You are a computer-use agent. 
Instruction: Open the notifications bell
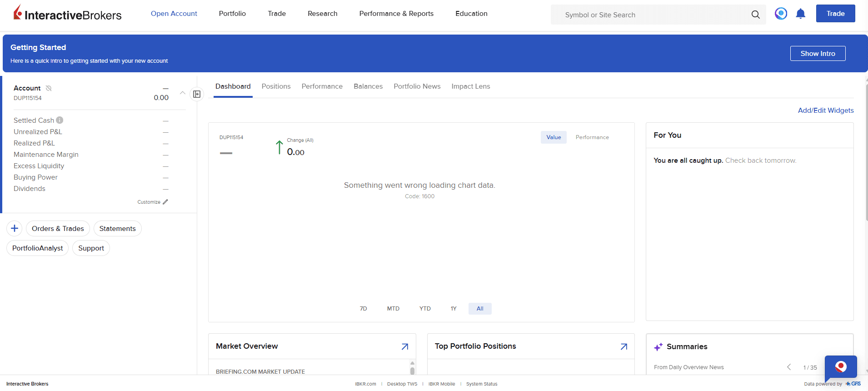(800, 14)
